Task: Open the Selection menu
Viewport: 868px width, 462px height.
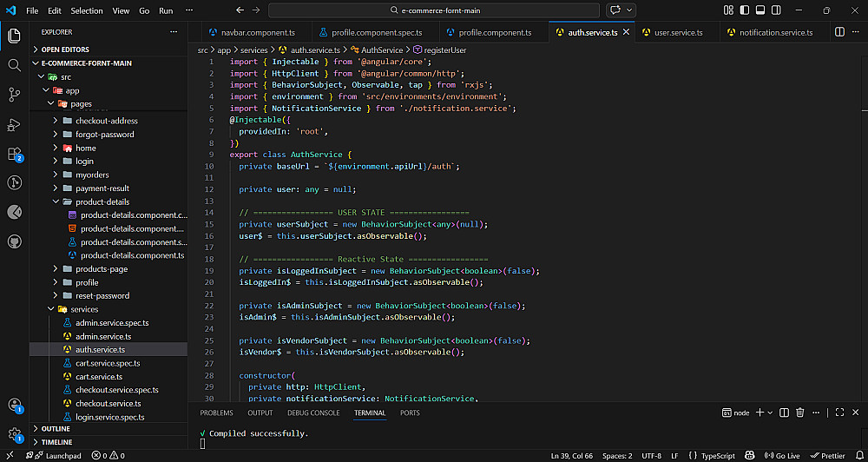Action: [x=86, y=10]
